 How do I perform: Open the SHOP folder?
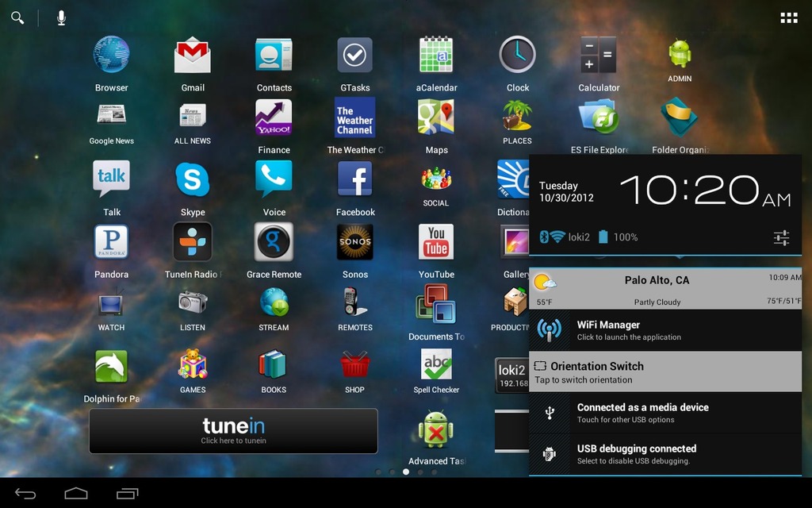tap(354, 364)
